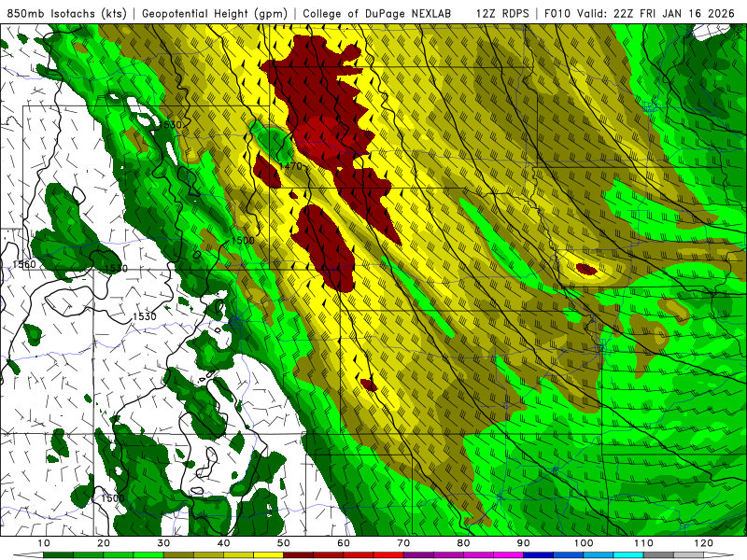The height and width of the screenshot is (560, 747).
Task: Select the "12Z RDPS" model run label
Action: tap(502, 14)
